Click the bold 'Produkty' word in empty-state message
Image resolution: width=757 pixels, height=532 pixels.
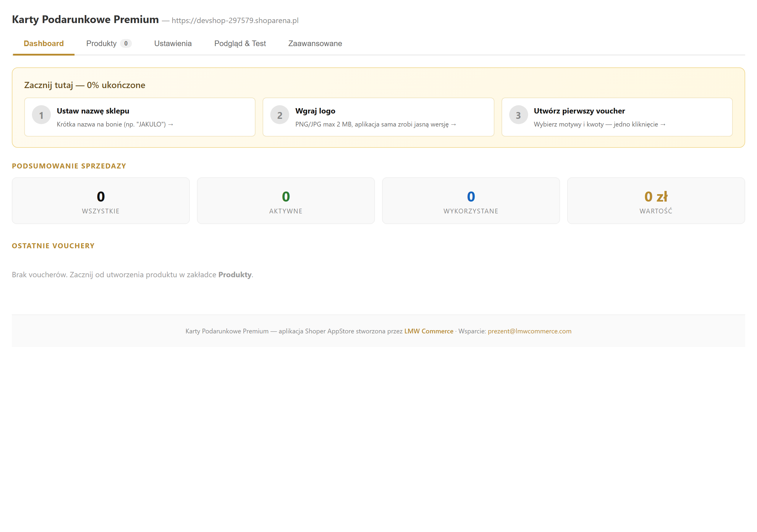coord(235,275)
